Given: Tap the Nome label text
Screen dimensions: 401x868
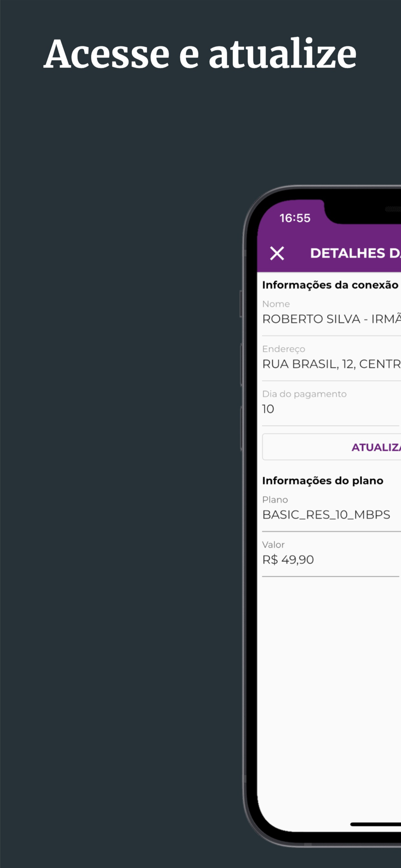Looking at the screenshot, I should 276,304.
